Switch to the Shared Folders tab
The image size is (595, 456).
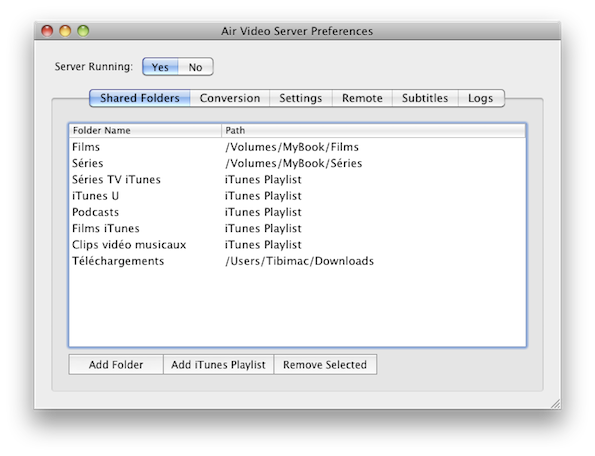(x=140, y=98)
